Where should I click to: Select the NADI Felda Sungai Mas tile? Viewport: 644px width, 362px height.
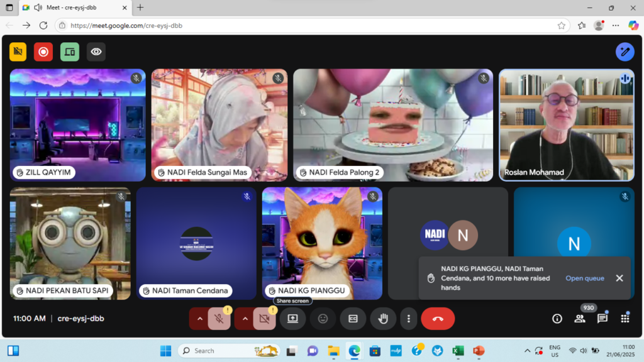tap(219, 125)
